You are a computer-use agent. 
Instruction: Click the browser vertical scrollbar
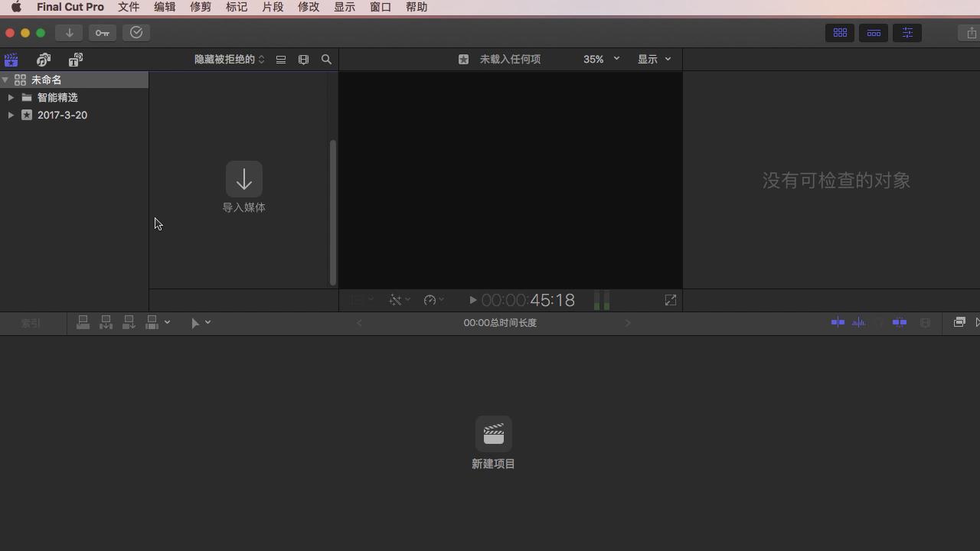click(333, 212)
